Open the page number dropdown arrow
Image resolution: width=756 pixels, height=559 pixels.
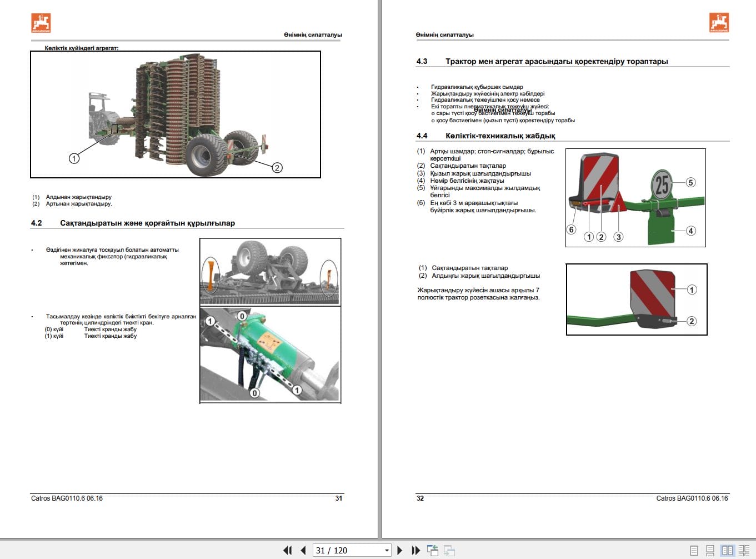[387, 551]
